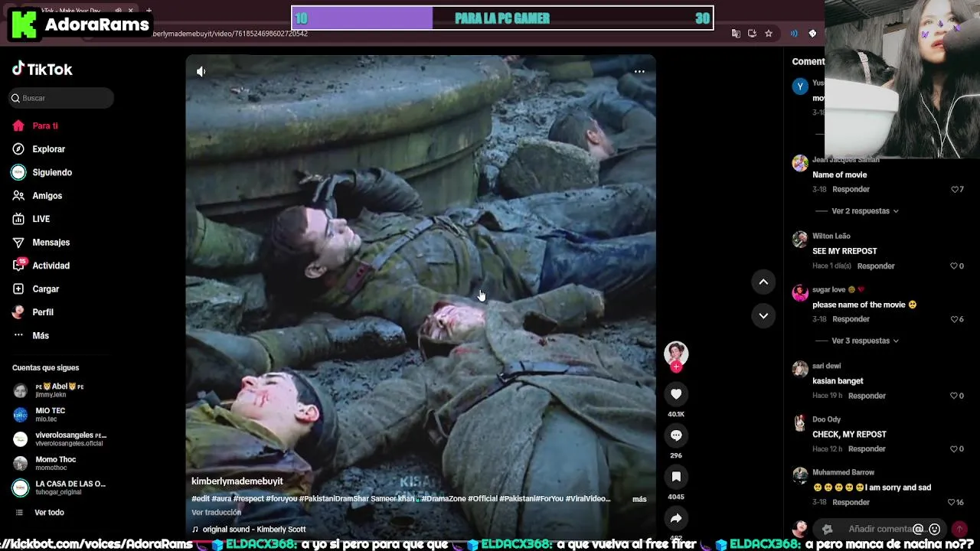Reply to the please name of the movie comment
The image size is (980, 551).
click(851, 319)
